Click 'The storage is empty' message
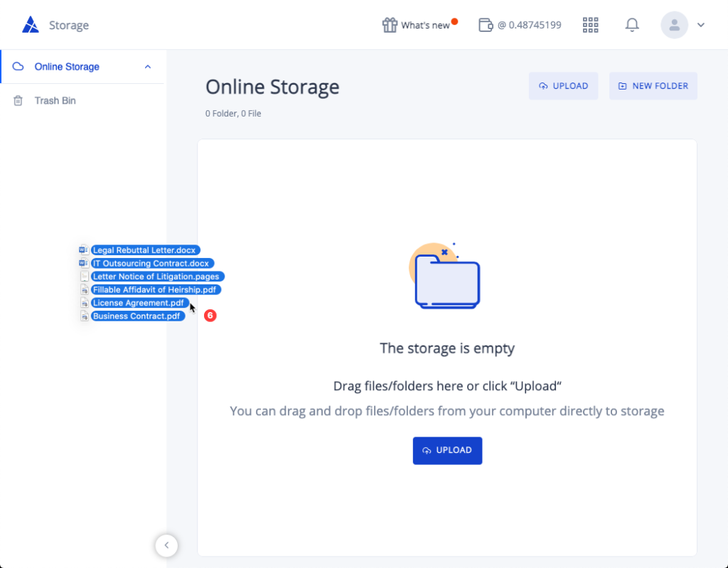Viewport: 728px width, 568px height. (447, 348)
